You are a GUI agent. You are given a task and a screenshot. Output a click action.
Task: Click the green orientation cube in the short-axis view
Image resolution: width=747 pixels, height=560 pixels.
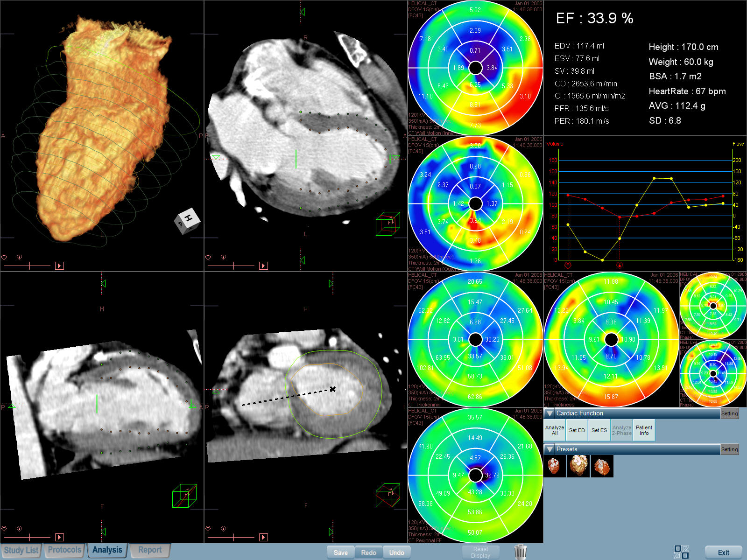[x=388, y=495]
